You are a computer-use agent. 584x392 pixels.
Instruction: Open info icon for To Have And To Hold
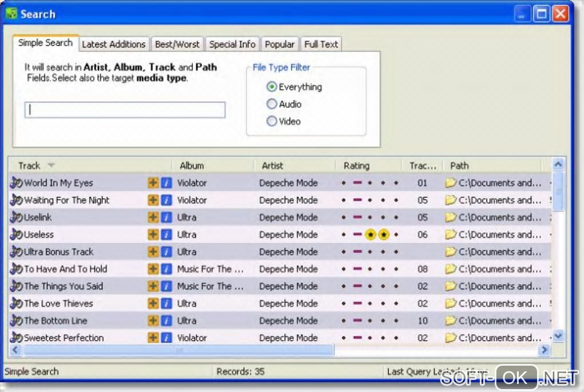pyautogui.click(x=166, y=269)
